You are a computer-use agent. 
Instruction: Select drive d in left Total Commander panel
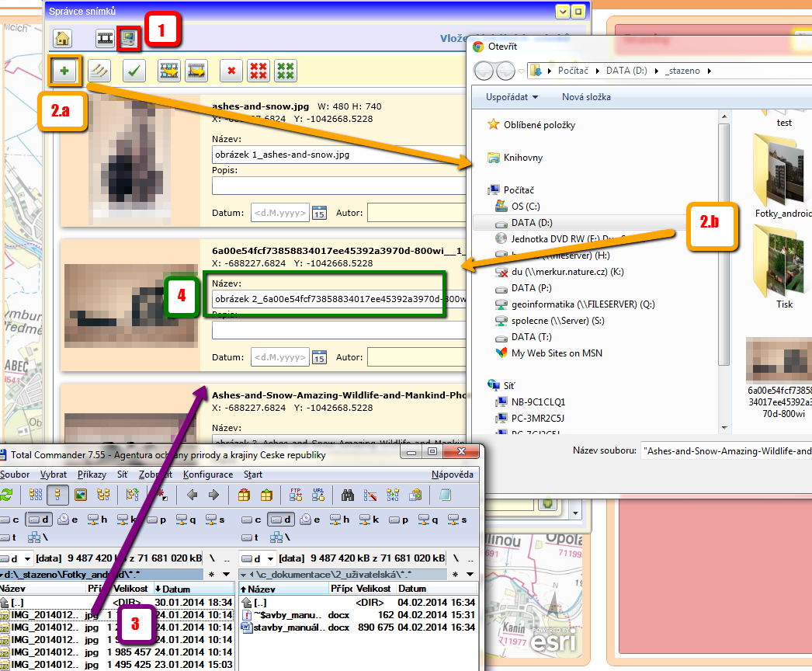(39, 520)
